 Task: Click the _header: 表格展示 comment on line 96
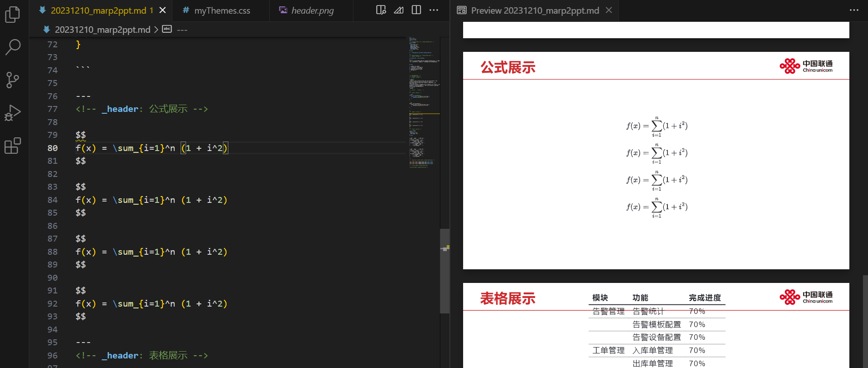141,356
